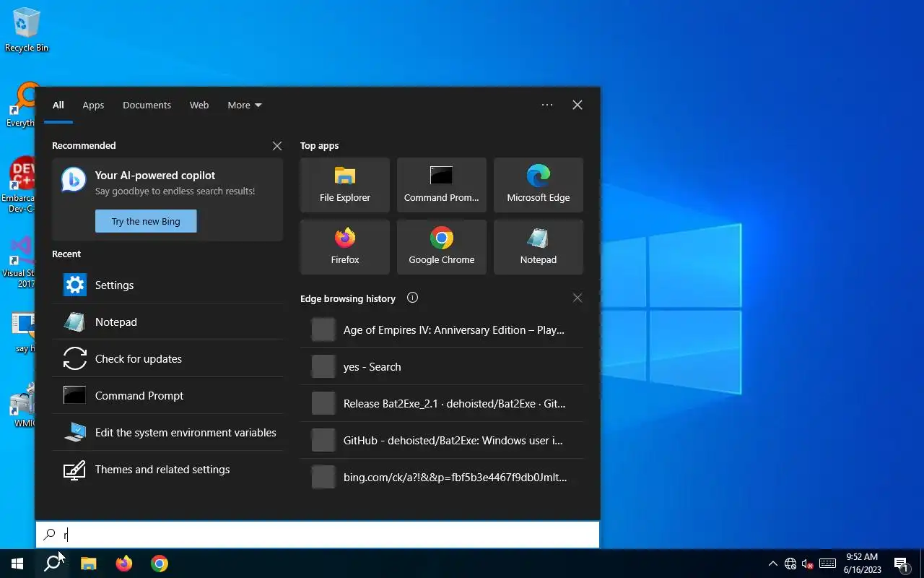Dismiss the Edge browsing history section
Viewport: 924px width, 578px height.
tap(577, 298)
